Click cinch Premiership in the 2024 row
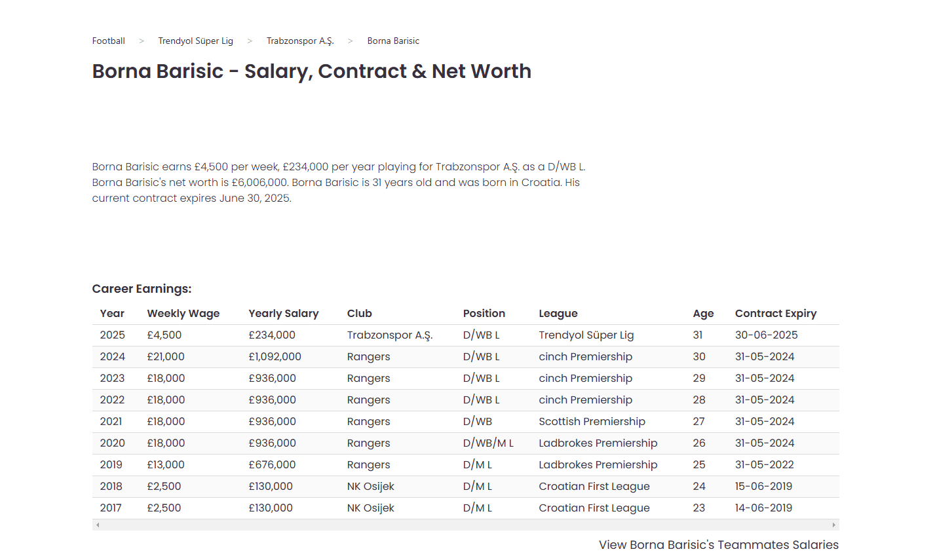Image resolution: width=935 pixels, height=560 pixels. (586, 357)
